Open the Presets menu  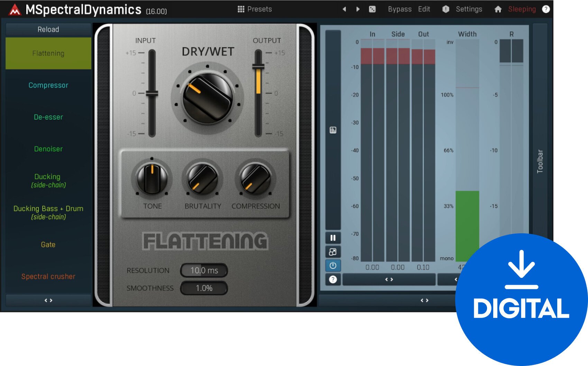point(255,9)
